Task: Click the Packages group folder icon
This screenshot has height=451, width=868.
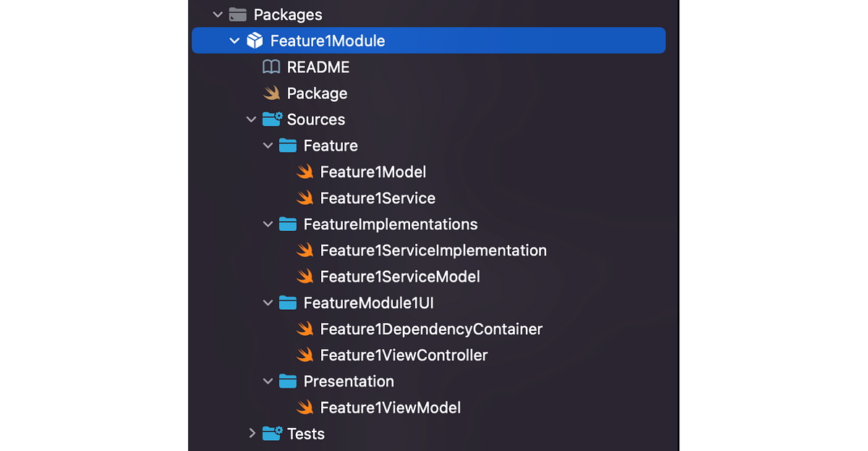Action: tap(237, 14)
